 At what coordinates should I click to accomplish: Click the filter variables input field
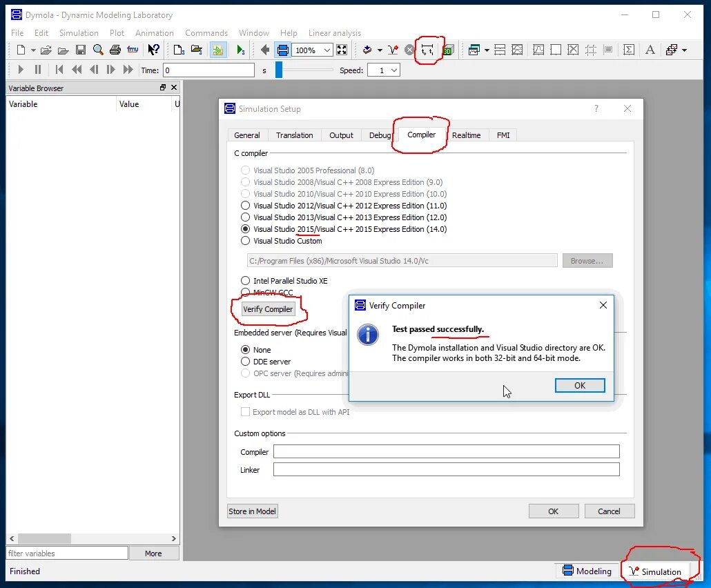click(67, 553)
